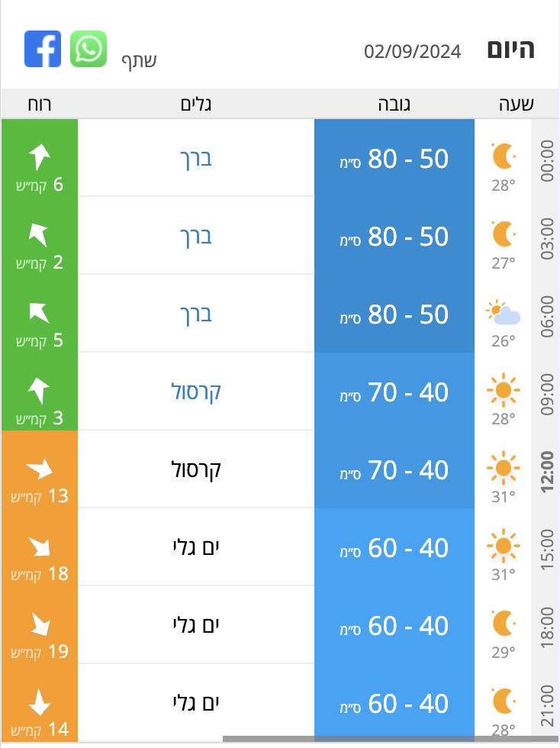Select the 03:00 time marker
This screenshot has width=560, height=748.
tap(546, 238)
